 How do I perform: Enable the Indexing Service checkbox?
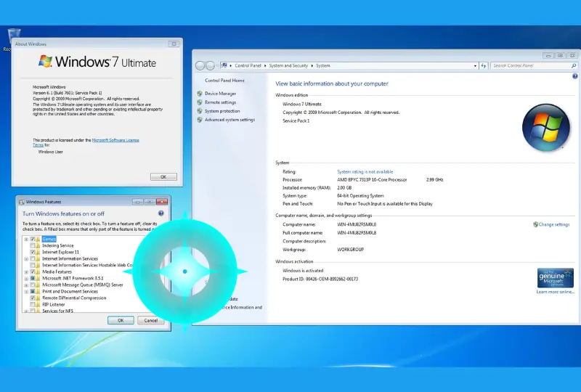click(x=33, y=245)
